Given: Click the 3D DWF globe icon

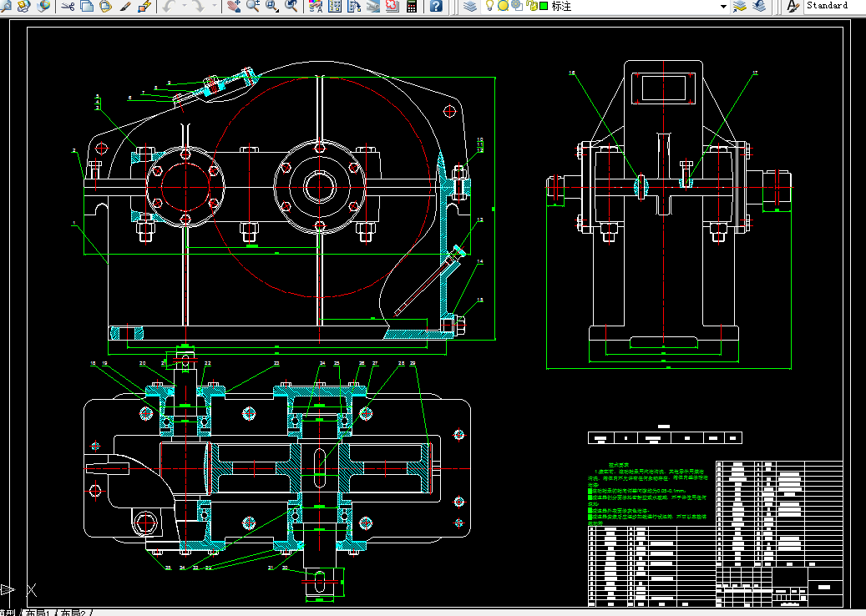Looking at the screenshot, I should point(43,6).
